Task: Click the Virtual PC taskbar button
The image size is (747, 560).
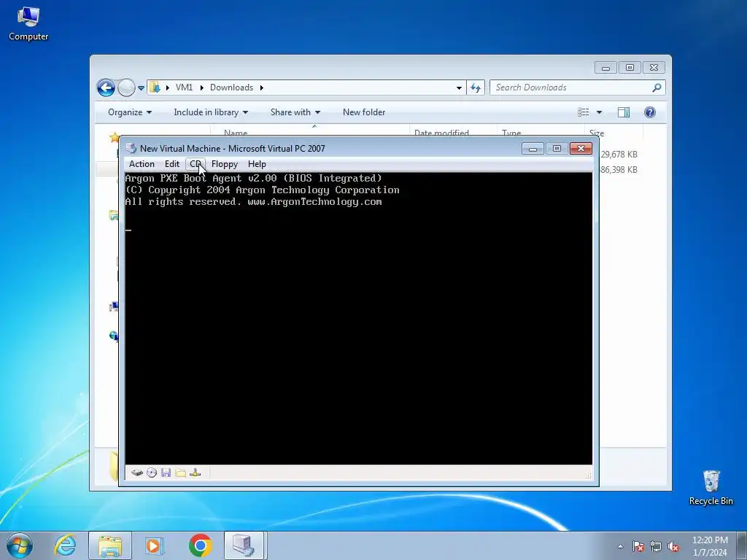Action: click(x=244, y=545)
